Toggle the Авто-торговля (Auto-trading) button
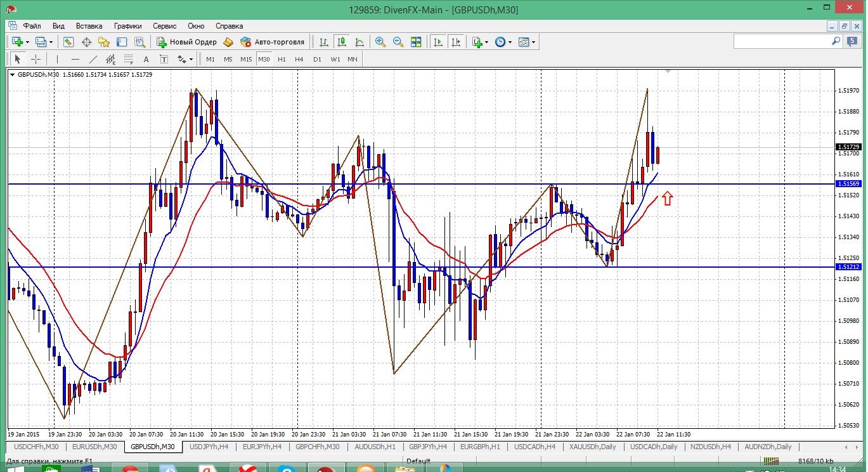 tap(273, 42)
